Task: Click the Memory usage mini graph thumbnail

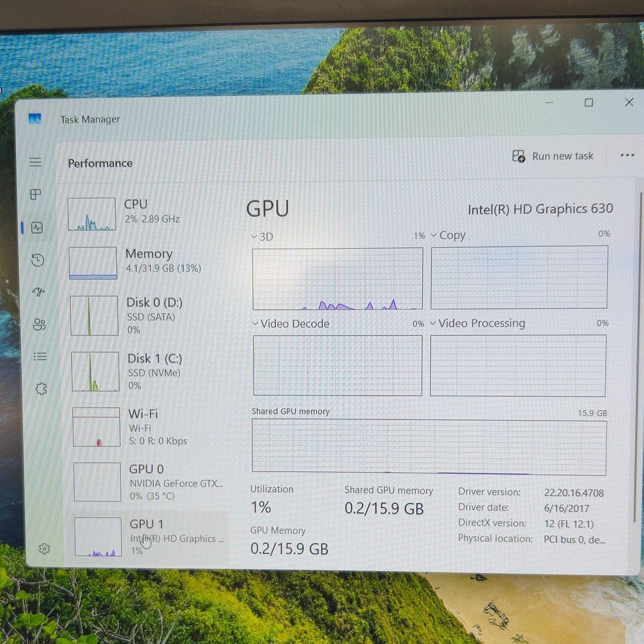Action: (93, 263)
